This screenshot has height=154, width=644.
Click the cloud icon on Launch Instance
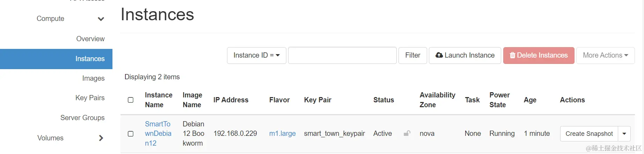tap(439, 55)
